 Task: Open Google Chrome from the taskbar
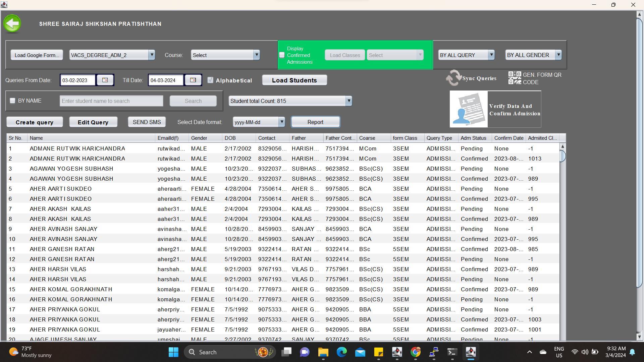pyautogui.click(x=415, y=352)
